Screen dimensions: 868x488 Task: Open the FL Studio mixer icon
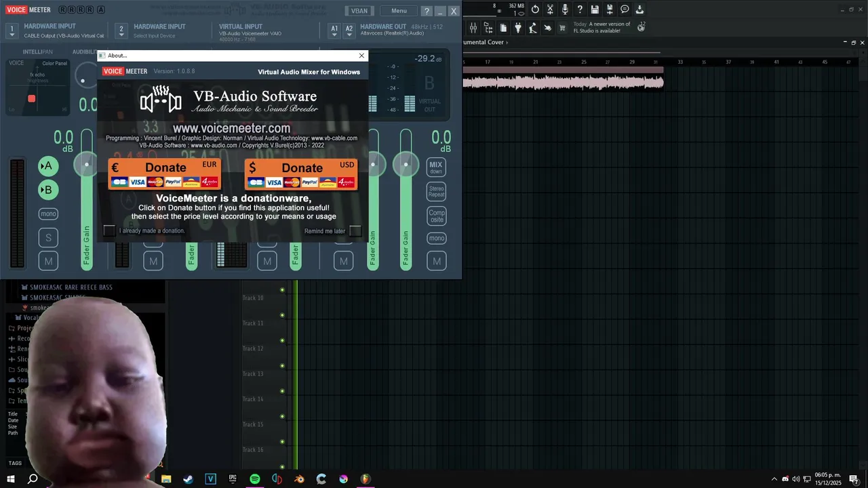tap(473, 28)
